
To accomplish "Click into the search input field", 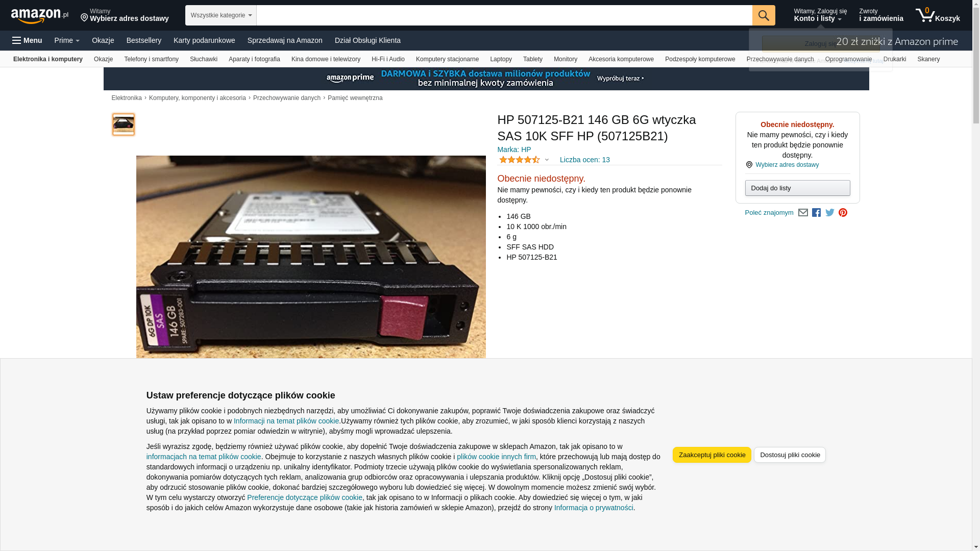I will coord(504,15).
